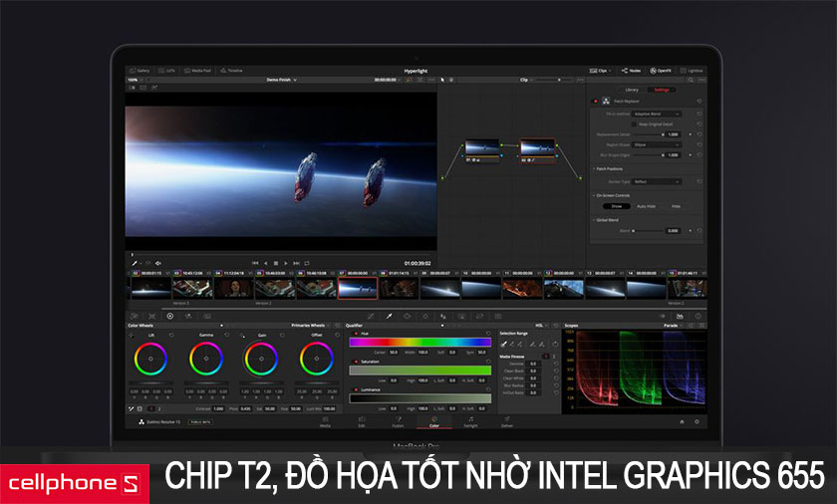Click the LUTs button in top bar

(166, 71)
